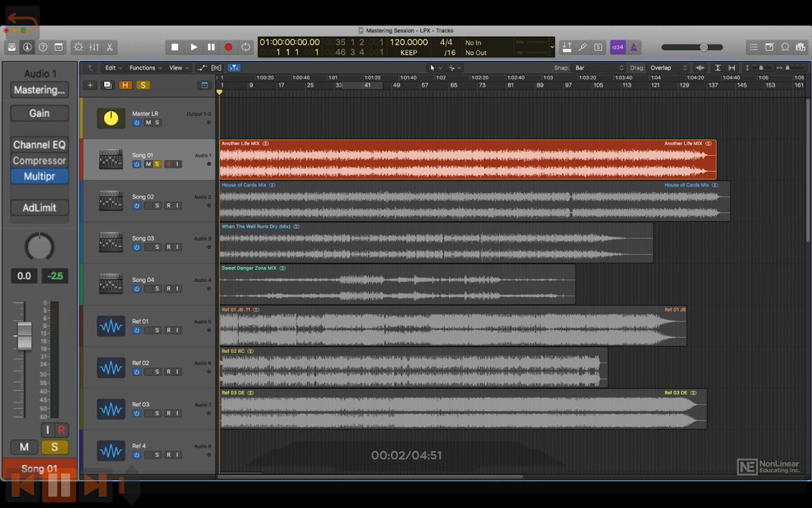This screenshot has width=812, height=508.
Task: Open the Note Pads icon
Action: [769, 47]
